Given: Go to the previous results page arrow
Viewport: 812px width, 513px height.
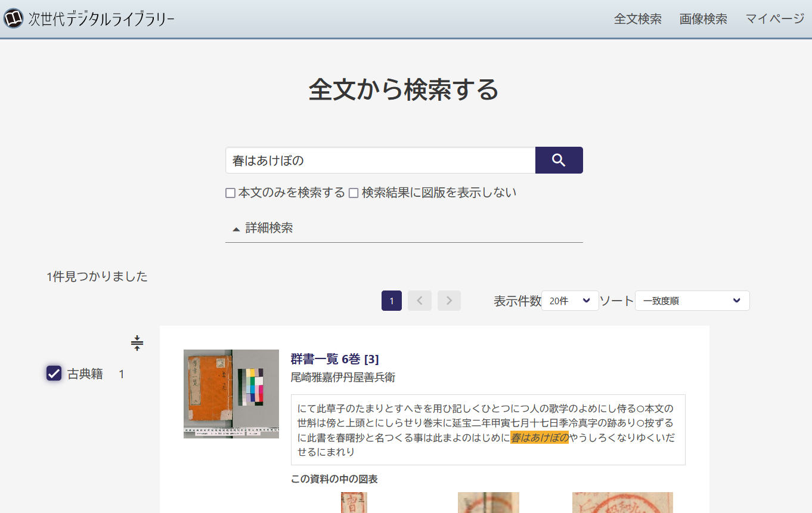Looking at the screenshot, I should click(420, 301).
